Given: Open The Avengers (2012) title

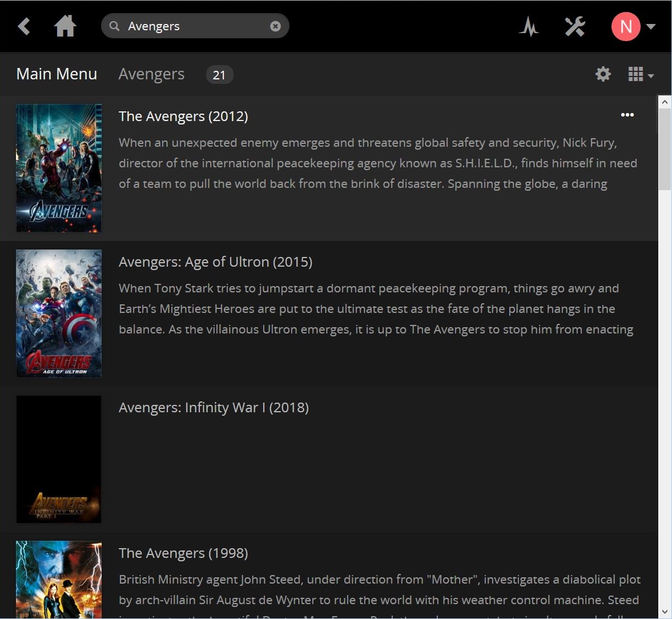Looking at the screenshot, I should pos(183,116).
